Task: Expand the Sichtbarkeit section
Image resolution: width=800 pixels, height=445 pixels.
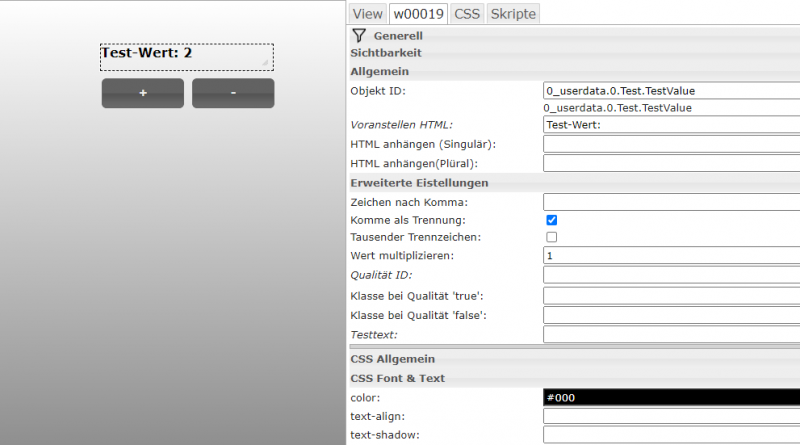Action: (386, 52)
